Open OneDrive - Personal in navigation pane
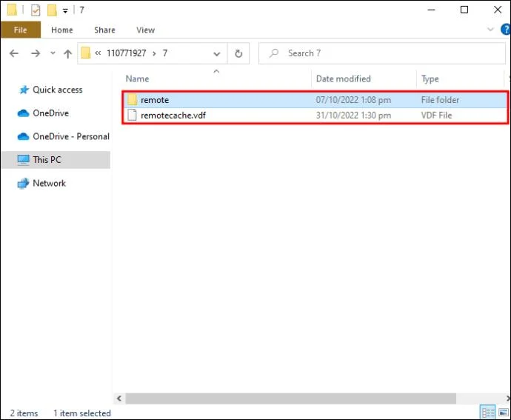 point(71,136)
